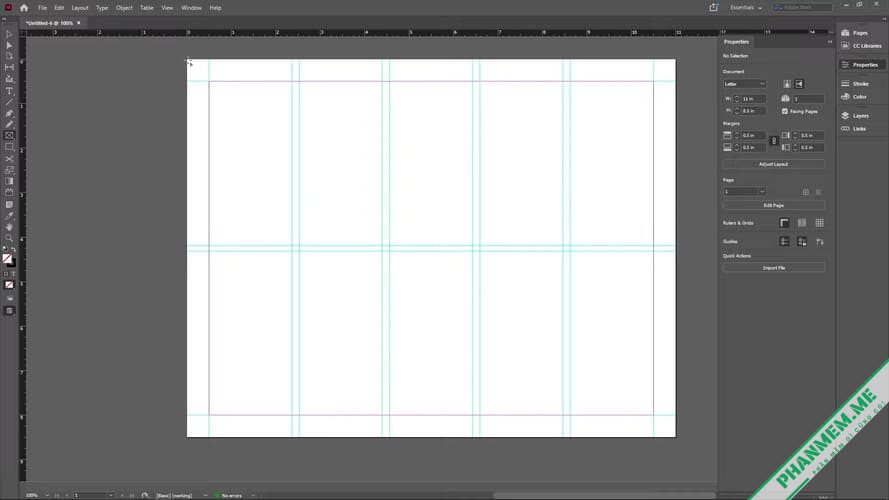Click the Share document icon
The width and height of the screenshot is (889, 500).
tap(713, 7)
